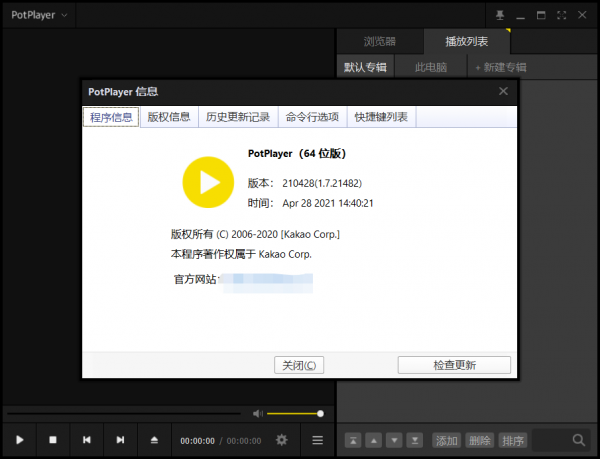The width and height of the screenshot is (600, 459).
Task: Click the playlist search magnifier icon
Action: (x=579, y=441)
